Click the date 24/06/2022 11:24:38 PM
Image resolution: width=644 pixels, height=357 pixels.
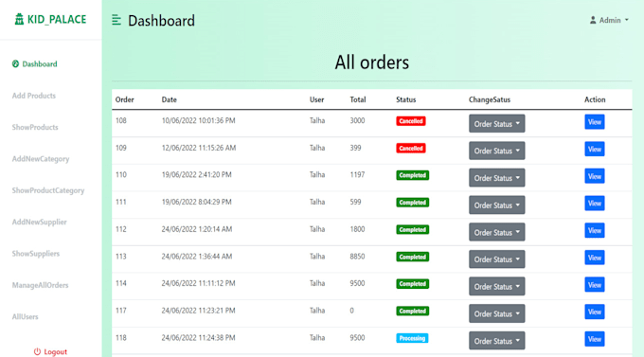(x=198, y=338)
